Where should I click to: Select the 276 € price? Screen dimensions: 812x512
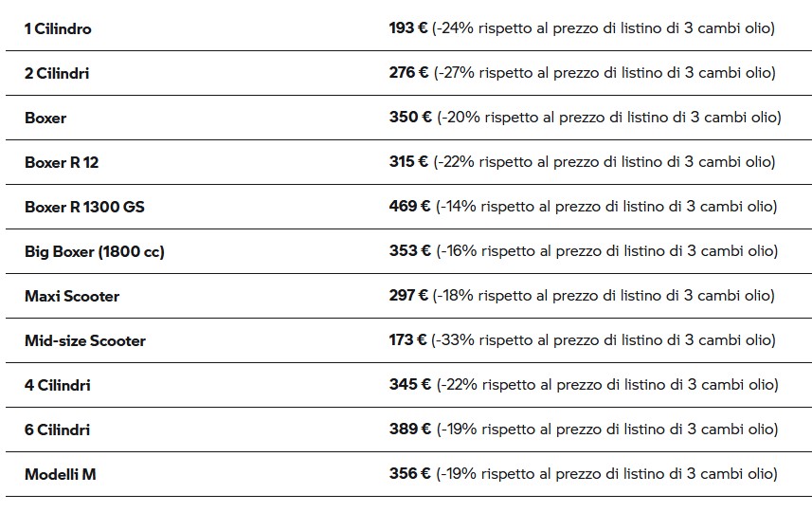tap(409, 72)
